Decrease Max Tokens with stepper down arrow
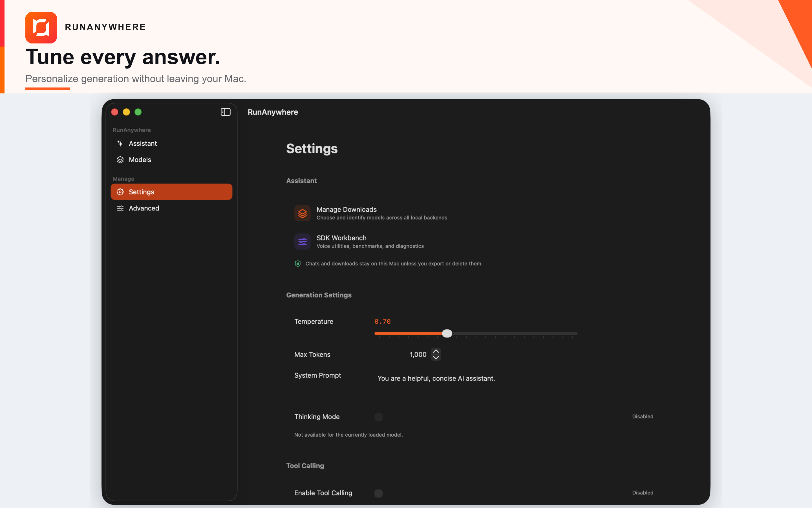Screen dimensions: 812x508 (x=436, y=358)
